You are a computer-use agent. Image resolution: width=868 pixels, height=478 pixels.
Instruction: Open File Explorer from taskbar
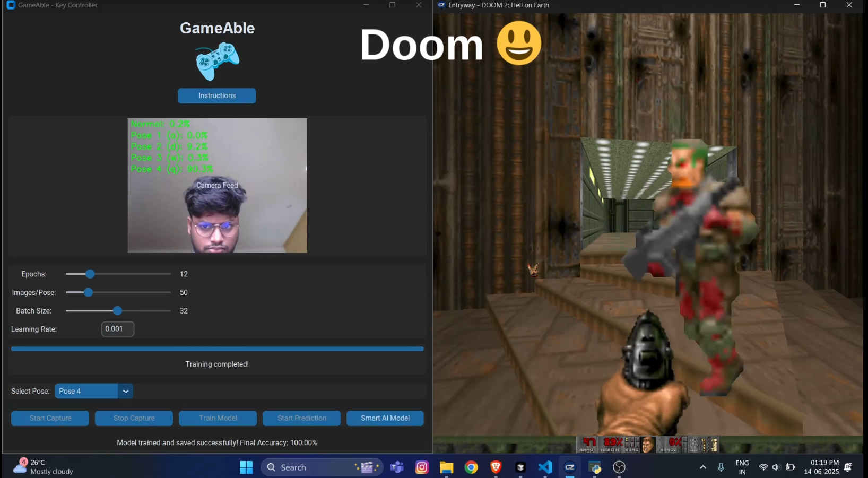(x=446, y=467)
